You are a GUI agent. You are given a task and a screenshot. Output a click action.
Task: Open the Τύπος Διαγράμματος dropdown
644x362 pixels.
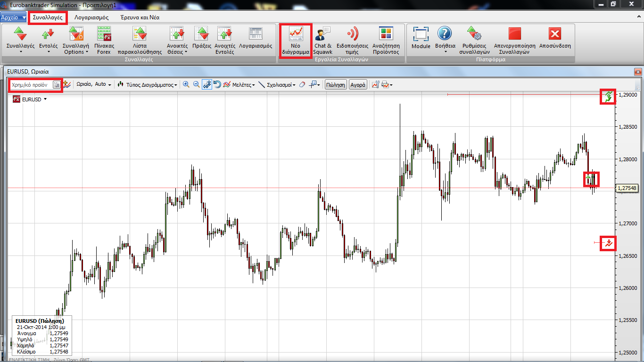click(148, 85)
